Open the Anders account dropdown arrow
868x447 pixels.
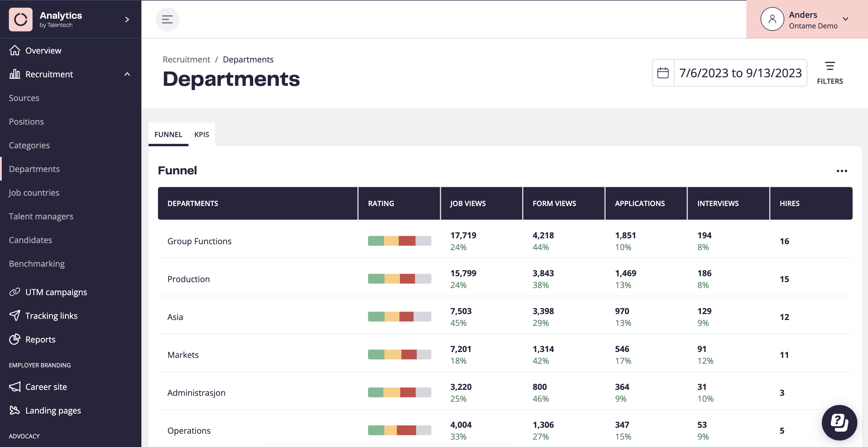pos(846,19)
